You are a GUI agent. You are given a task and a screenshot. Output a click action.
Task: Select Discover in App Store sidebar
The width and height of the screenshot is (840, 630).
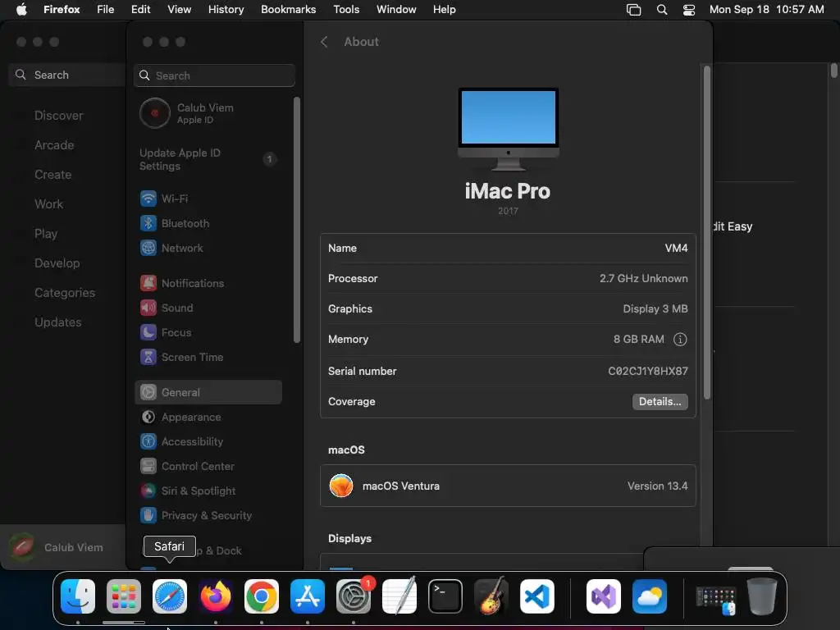tap(58, 116)
